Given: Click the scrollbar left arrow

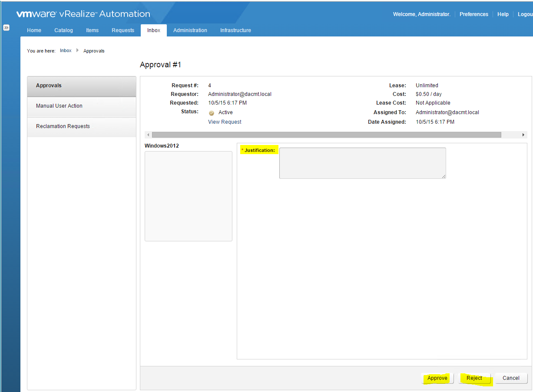Looking at the screenshot, I should [148, 135].
